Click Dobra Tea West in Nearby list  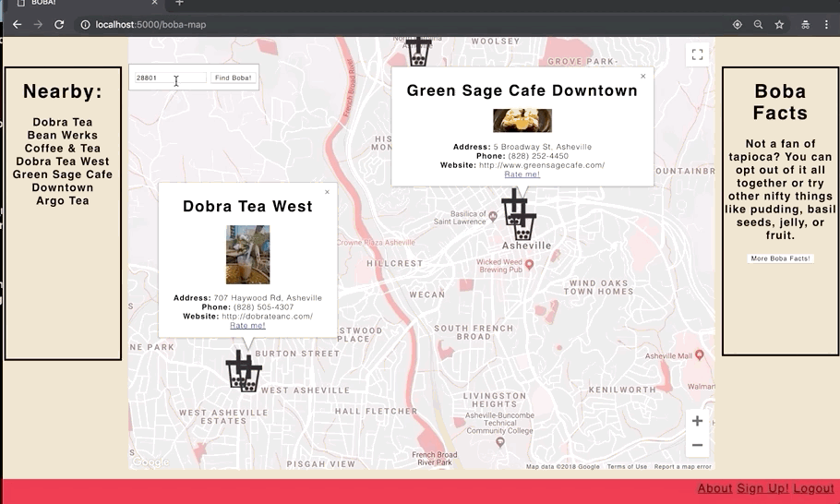pos(63,162)
